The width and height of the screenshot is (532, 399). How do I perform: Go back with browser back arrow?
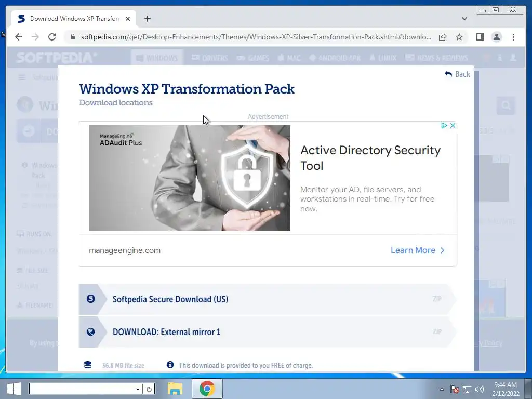click(x=19, y=37)
